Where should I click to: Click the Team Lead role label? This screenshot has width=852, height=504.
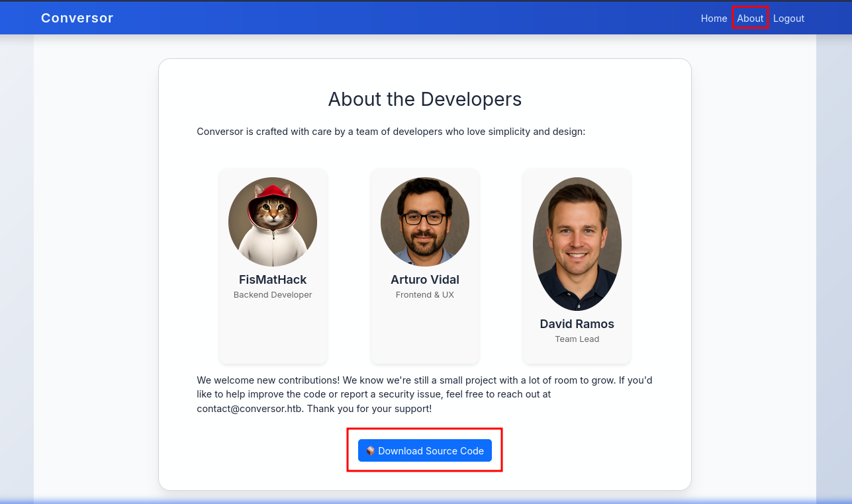click(577, 339)
